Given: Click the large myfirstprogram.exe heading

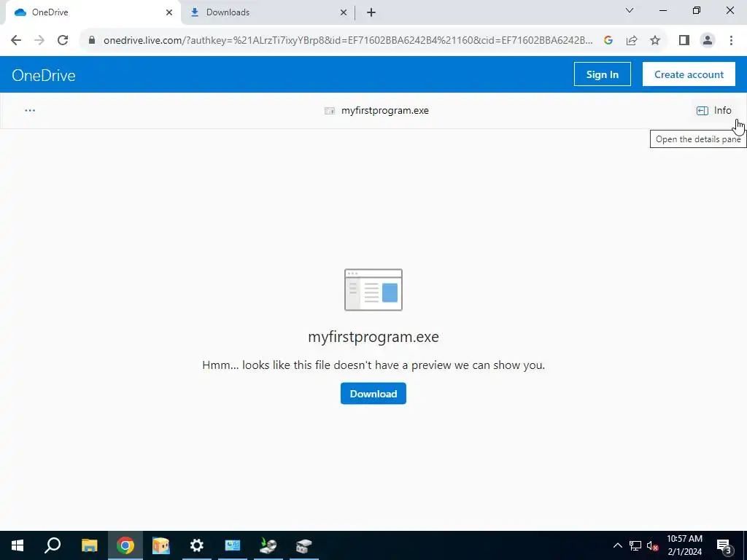Looking at the screenshot, I should click(x=373, y=337).
